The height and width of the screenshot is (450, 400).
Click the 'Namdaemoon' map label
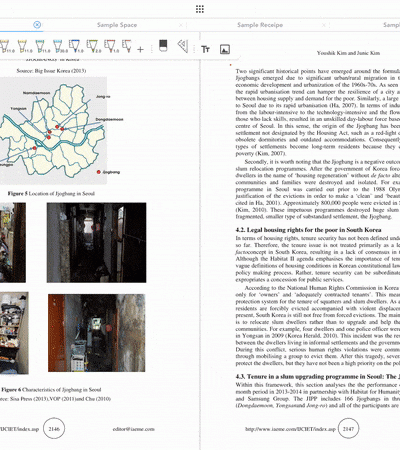tap(37, 93)
